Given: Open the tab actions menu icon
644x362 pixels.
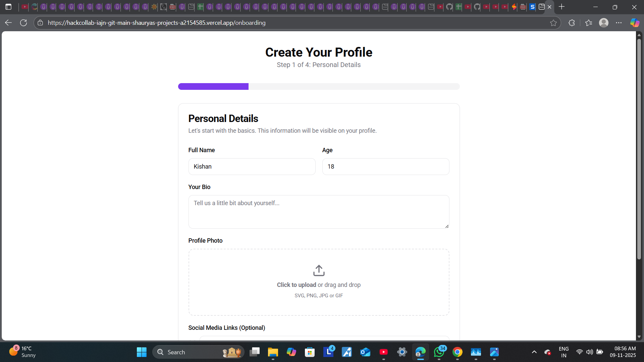Looking at the screenshot, I should click(x=8, y=7).
